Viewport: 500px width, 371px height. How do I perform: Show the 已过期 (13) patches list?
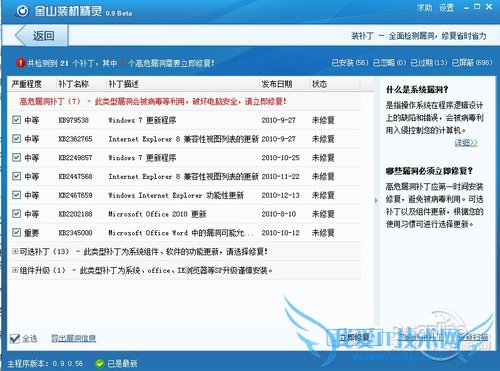click(429, 63)
